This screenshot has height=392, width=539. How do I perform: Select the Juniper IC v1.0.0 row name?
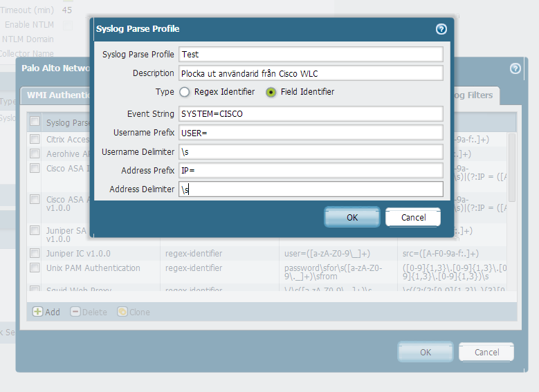pos(78,254)
